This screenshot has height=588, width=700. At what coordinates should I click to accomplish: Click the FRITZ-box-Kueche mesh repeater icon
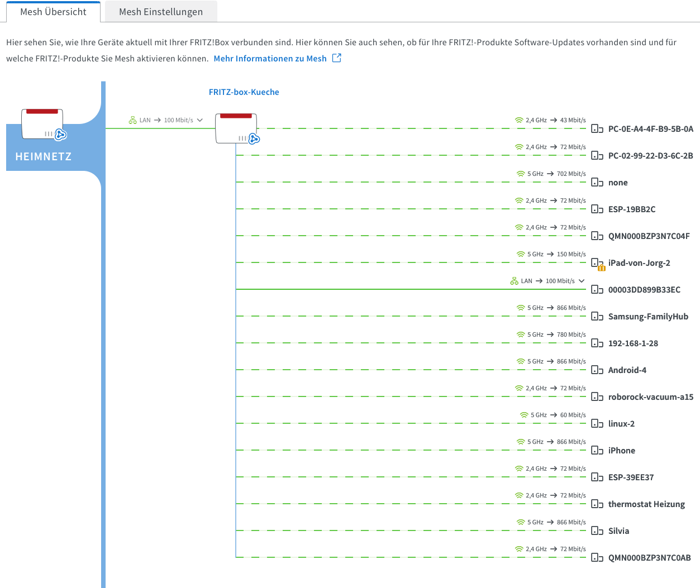tap(237, 128)
